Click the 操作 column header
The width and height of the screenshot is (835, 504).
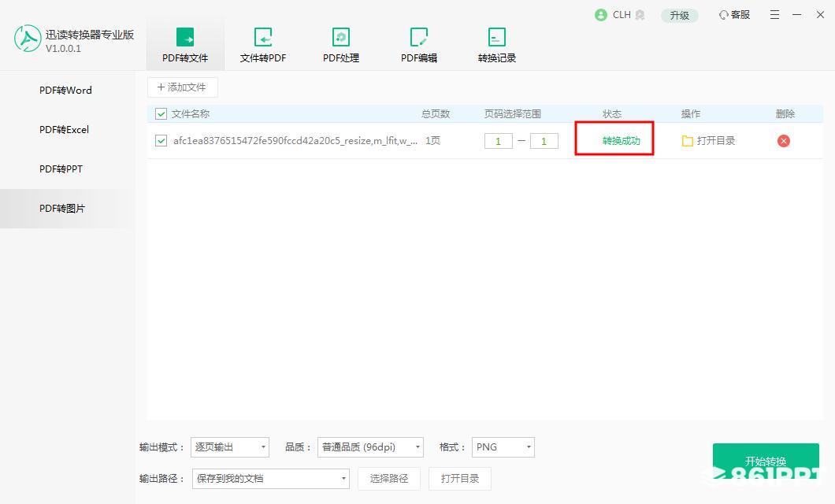691,114
